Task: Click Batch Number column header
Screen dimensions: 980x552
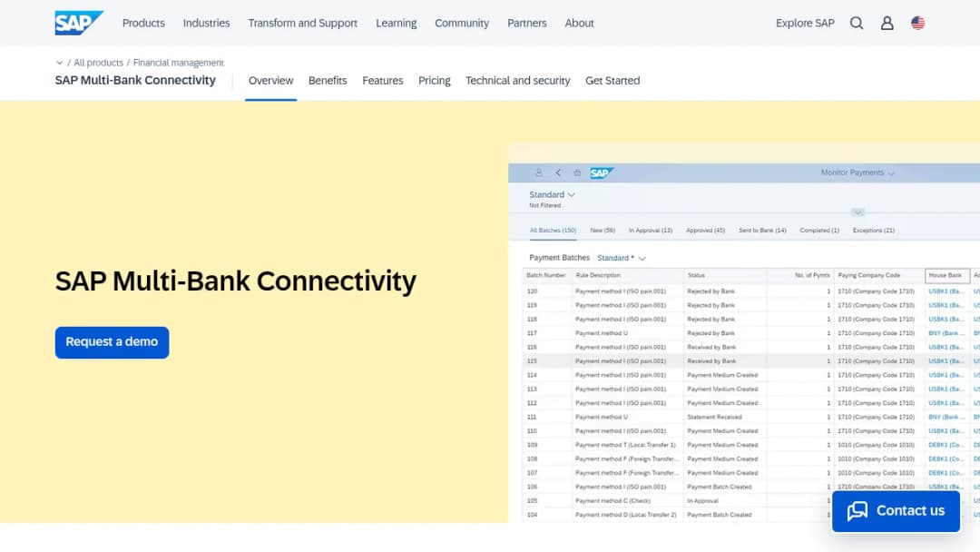Action: pyautogui.click(x=546, y=275)
